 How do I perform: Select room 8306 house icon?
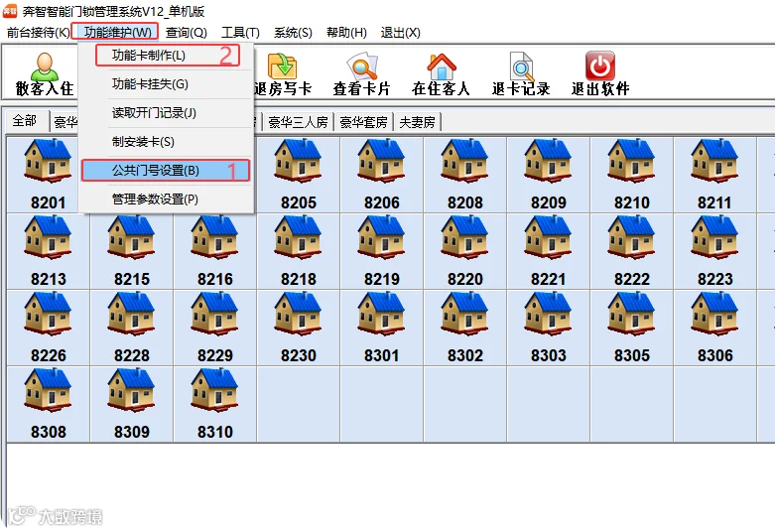tap(714, 314)
